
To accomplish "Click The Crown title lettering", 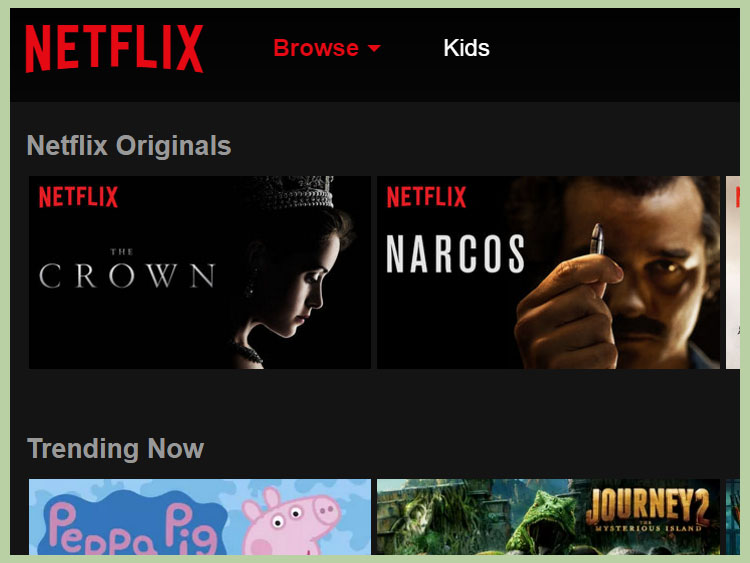I will (x=127, y=269).
